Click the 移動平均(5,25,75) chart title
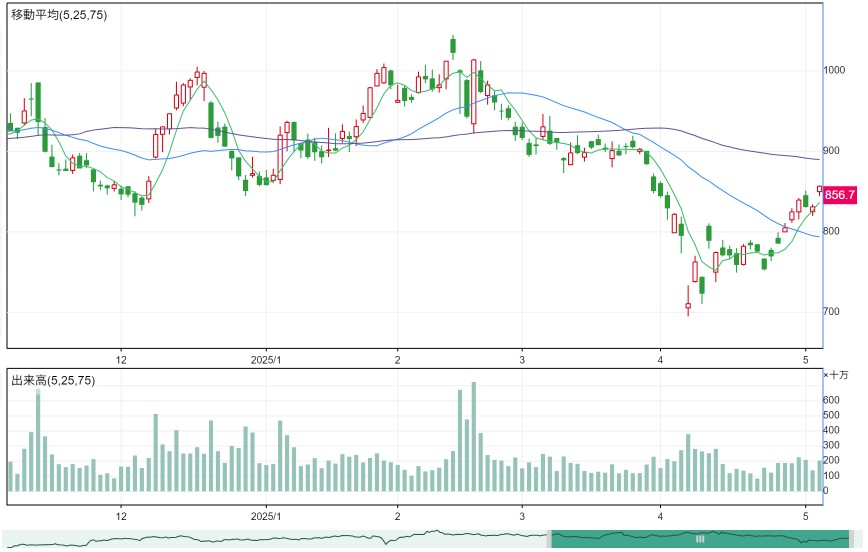Image resolution: width=868 pixels, height=552 pixels. click(x=59, y=15)
